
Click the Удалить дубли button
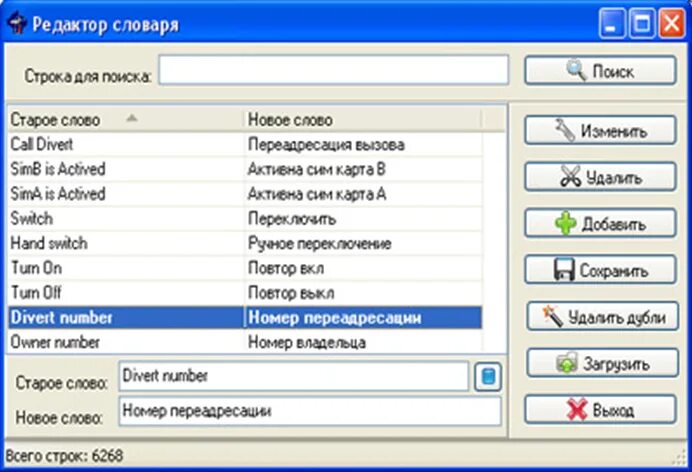602,316
